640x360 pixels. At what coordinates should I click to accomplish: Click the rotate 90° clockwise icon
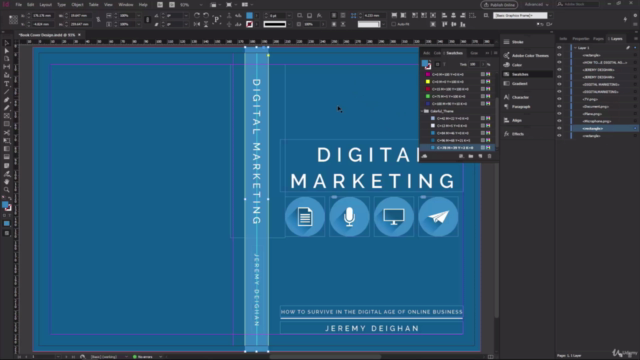click(197, 16)
